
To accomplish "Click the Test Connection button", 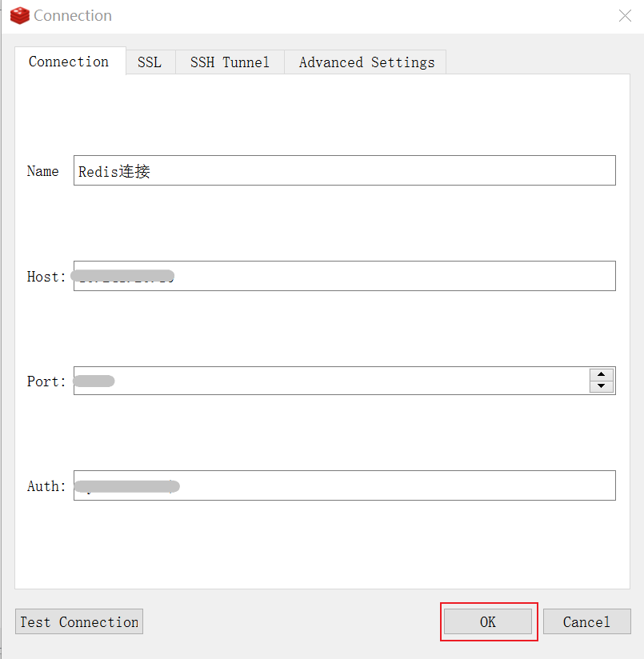I will click(79, 621).
